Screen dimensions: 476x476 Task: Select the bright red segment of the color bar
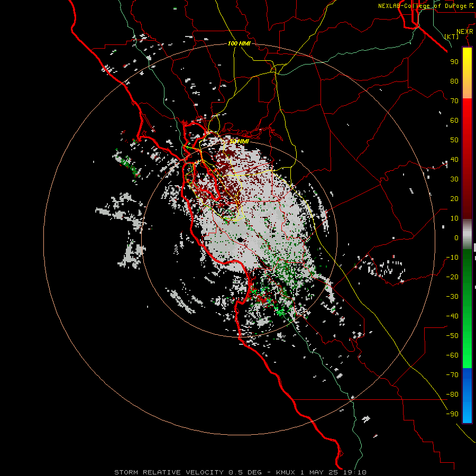point(467,158)
